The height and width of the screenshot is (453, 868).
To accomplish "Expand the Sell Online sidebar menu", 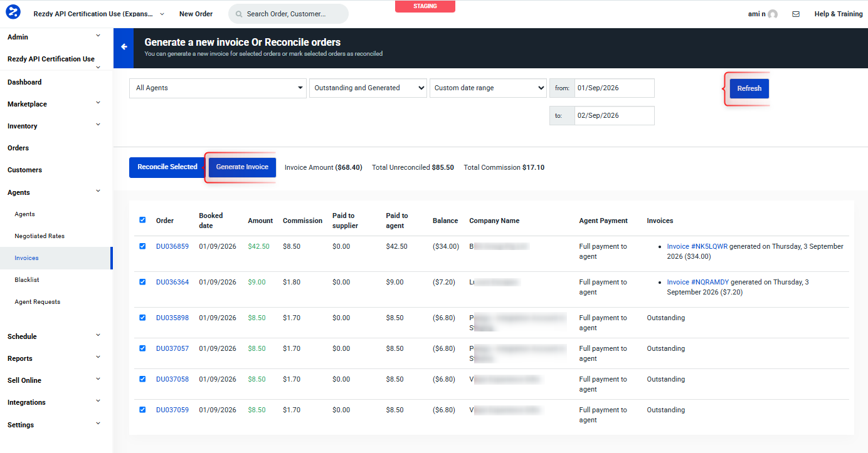I will [x=98, y=380].
